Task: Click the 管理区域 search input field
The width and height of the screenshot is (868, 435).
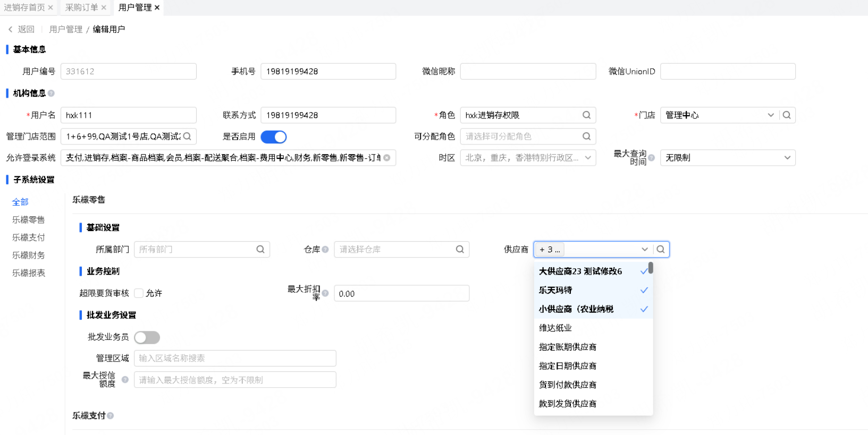Action: tap(234, 358)
